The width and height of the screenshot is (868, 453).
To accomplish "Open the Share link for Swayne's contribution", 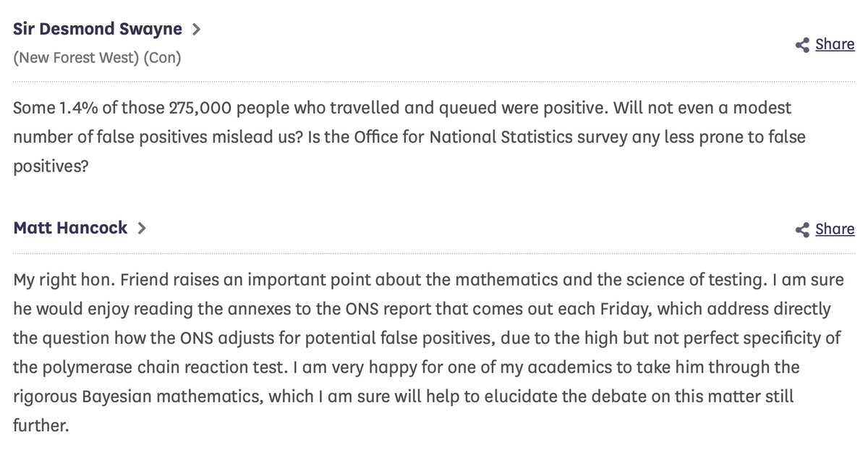I will point(835,45).
